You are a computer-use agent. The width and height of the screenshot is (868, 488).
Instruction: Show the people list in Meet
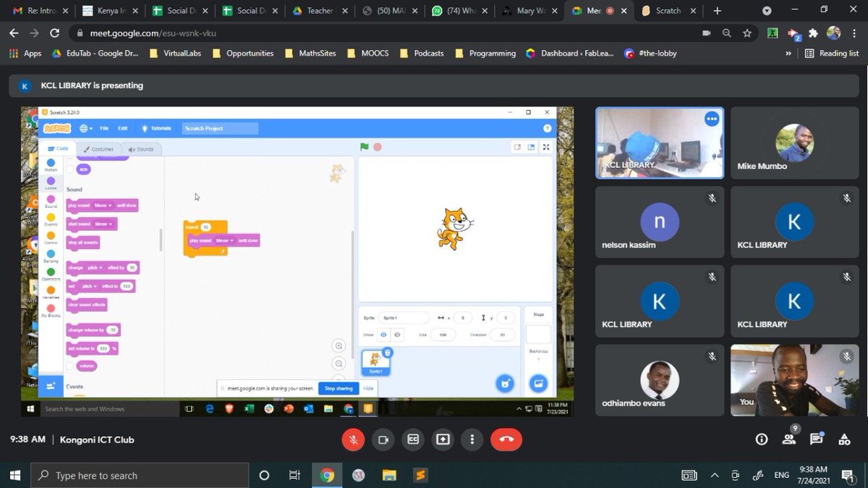click(x=788, y=439)
